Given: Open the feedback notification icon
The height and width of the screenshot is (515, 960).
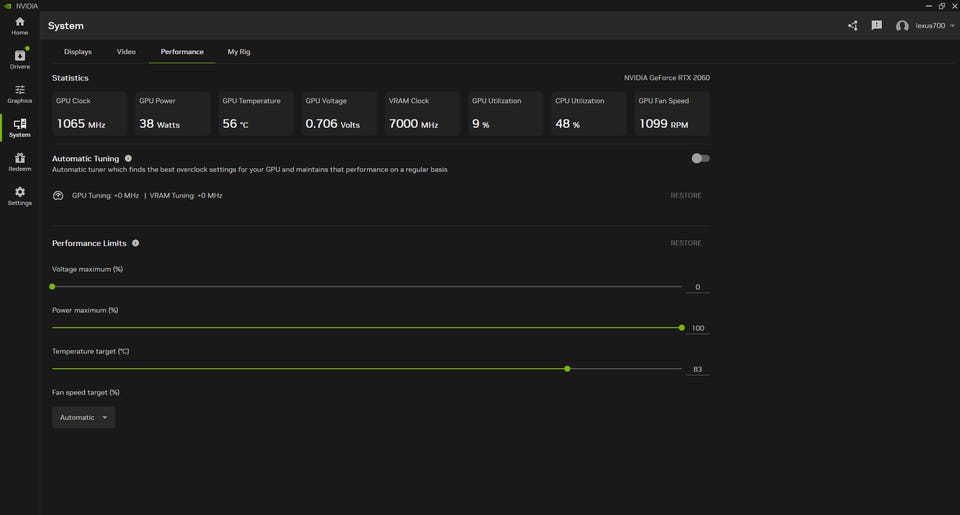Looking at the screenshot, I should tap(876, 25).
